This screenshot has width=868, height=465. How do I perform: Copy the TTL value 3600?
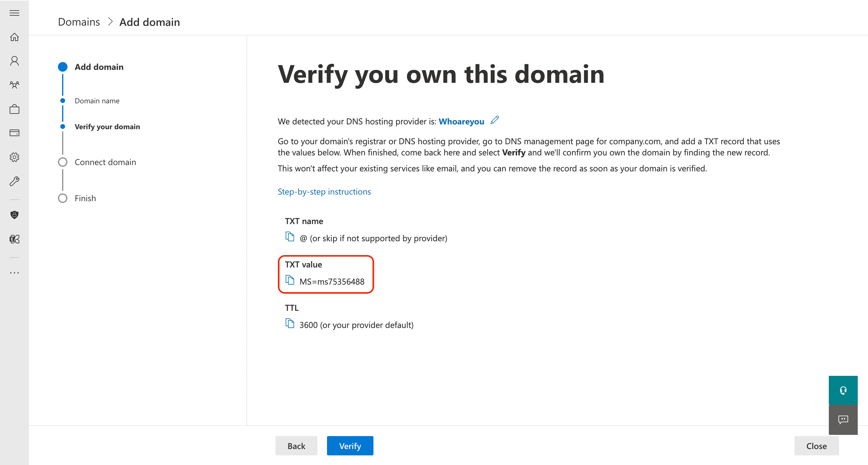tap(289, 323)
